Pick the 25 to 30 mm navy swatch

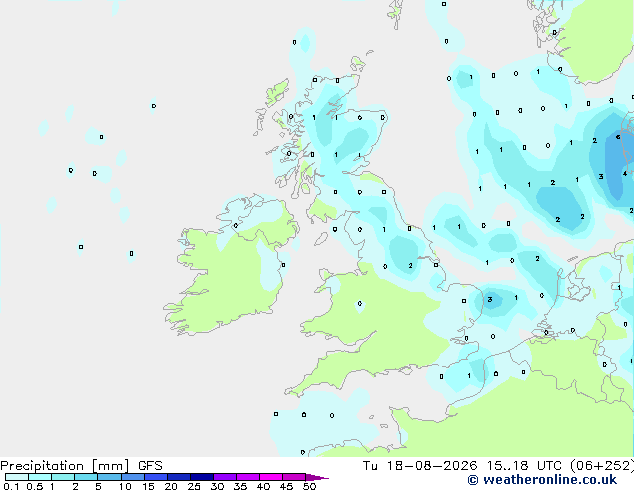click(x=202, y=477)
